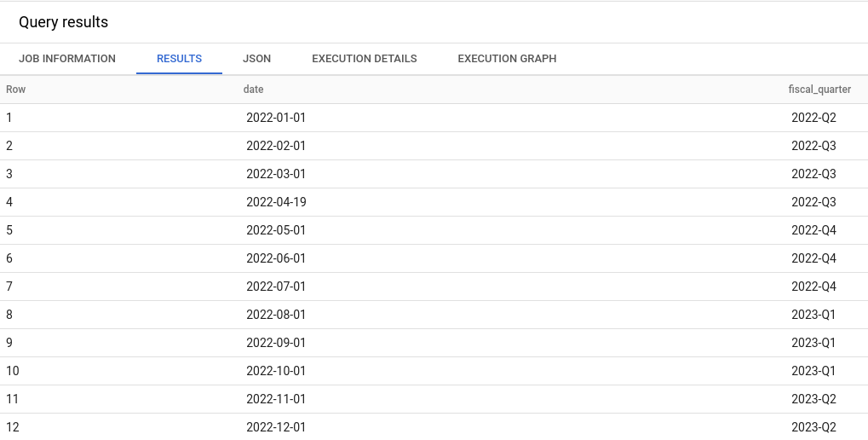Click the fiscal quarter value in row 11

coord(813,399)
